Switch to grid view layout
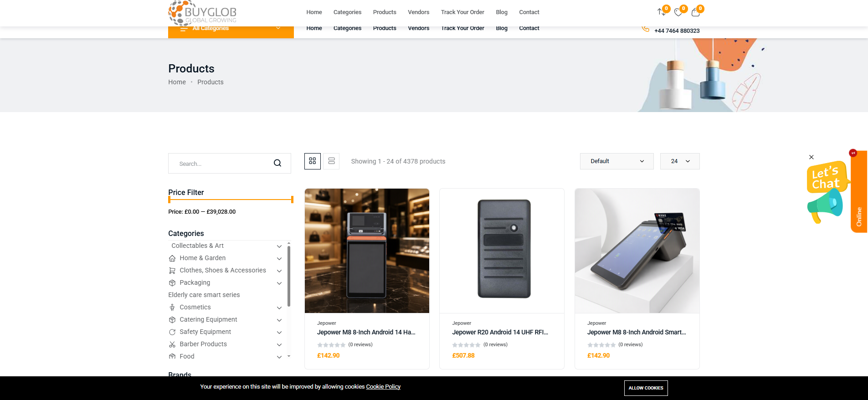 click(313, 161)
